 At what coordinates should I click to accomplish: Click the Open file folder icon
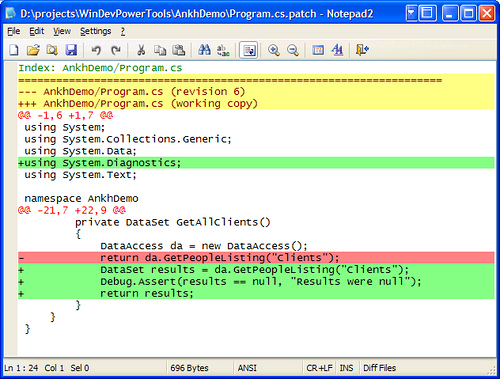[x=33, y=50]
